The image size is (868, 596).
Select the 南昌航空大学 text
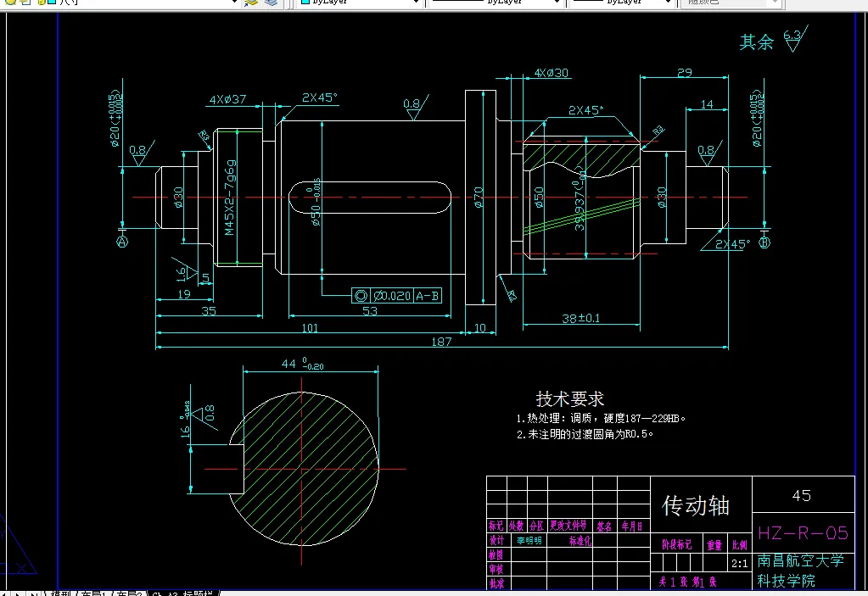click(800, 560)
